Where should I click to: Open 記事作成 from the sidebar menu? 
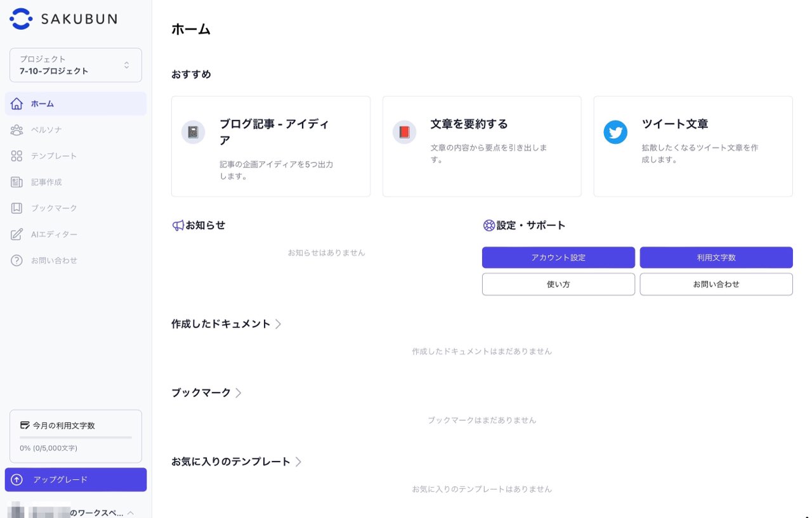pyautogui.click(x=46, y=183)
